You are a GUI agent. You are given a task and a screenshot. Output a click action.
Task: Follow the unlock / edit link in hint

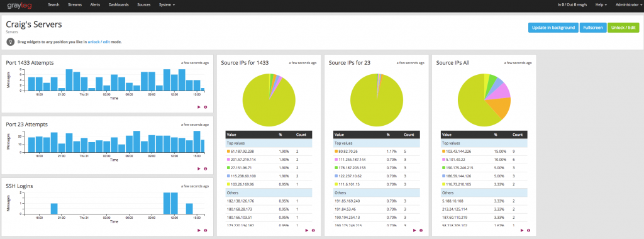tap(99, 42)
